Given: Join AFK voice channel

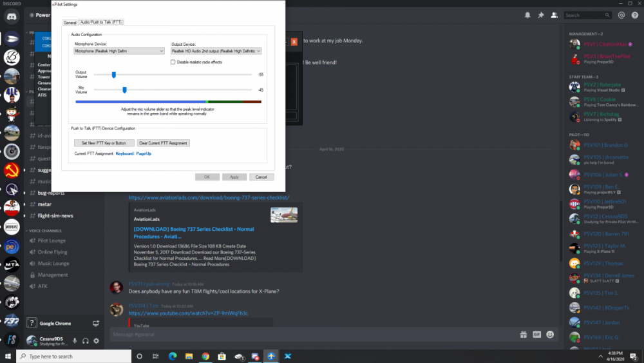Looking at the screenshot, I should click(43, 286).
